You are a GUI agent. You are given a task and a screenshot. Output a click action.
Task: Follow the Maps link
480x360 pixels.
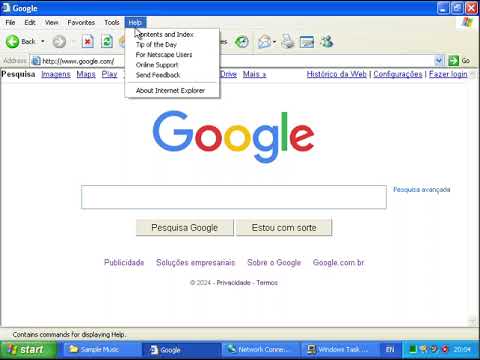point(86,74)
